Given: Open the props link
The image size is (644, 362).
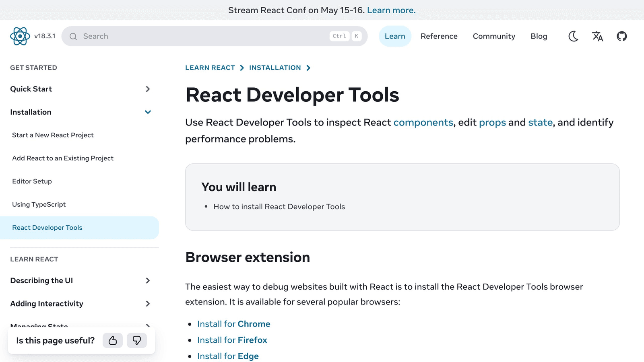Looking at the screenshot, I should pyautogui.click(x=492, y=122).
